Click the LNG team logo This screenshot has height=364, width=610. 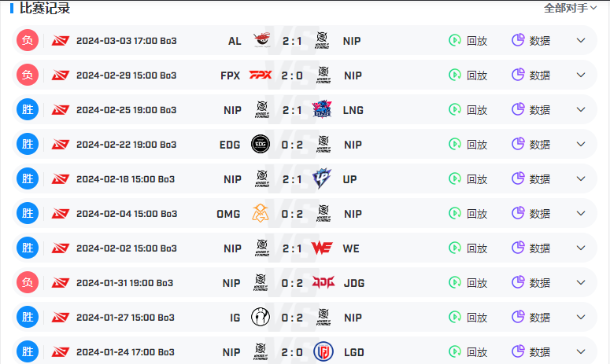pyautogui.click(x=322, y=109)
